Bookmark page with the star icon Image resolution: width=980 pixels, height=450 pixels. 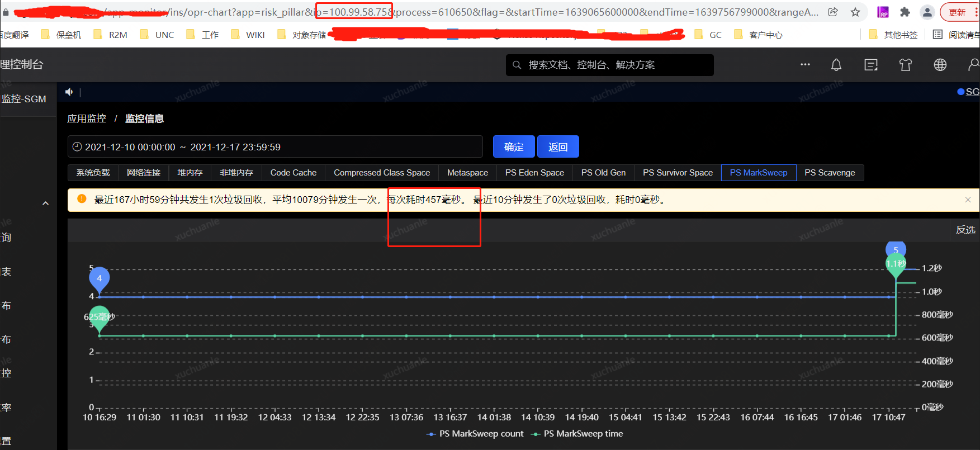click(x=855, y=12)
